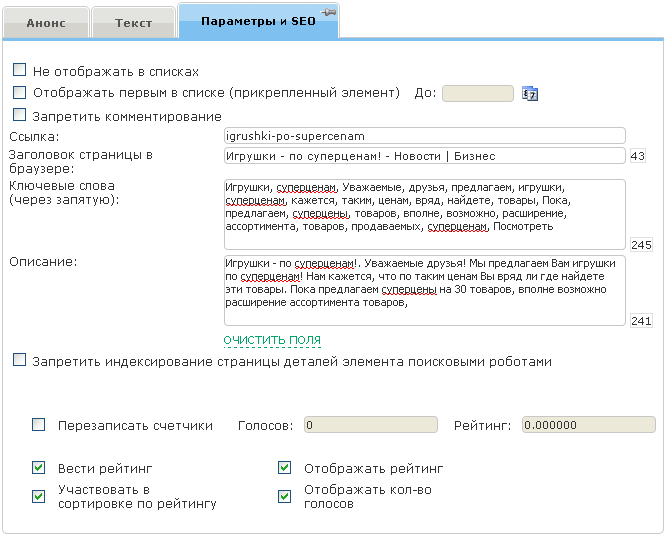Click inside the Ключевые слова text area

click(425, 214)
